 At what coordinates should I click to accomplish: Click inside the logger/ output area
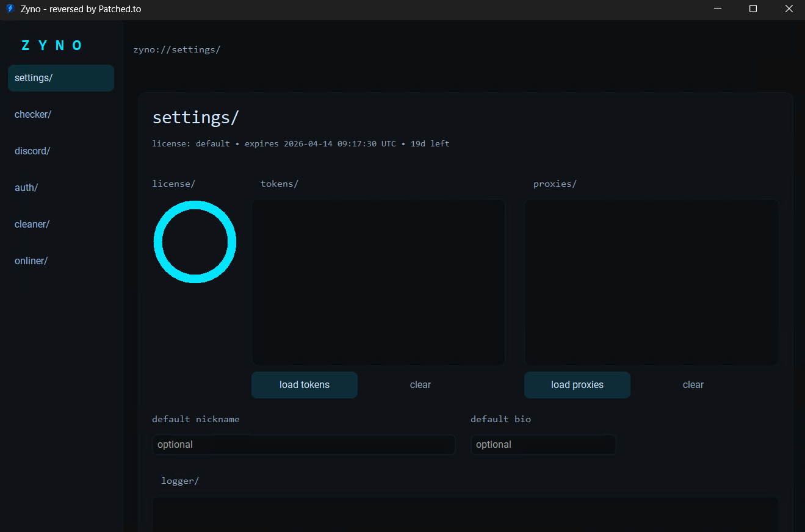click(465, 514)
